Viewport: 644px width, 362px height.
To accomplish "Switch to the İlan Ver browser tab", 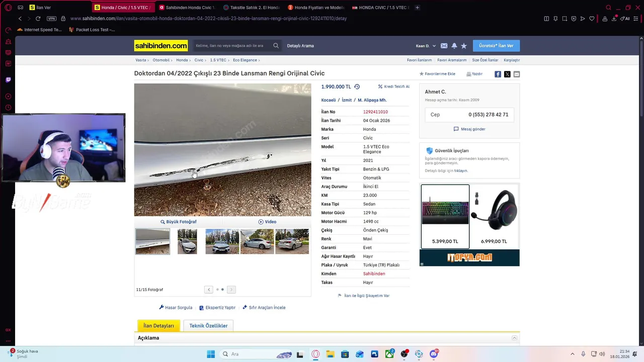I will [x=58, y=8].
